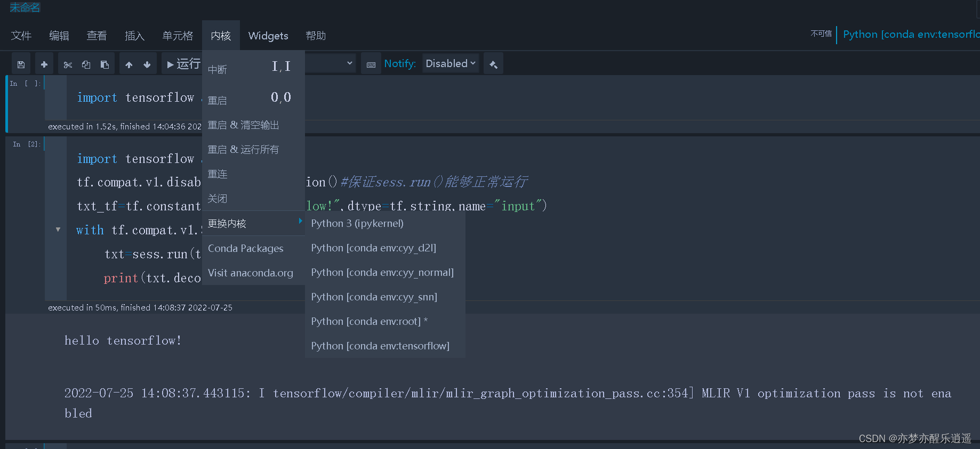Click the print(txt.deco line in cell

point(152,278)
